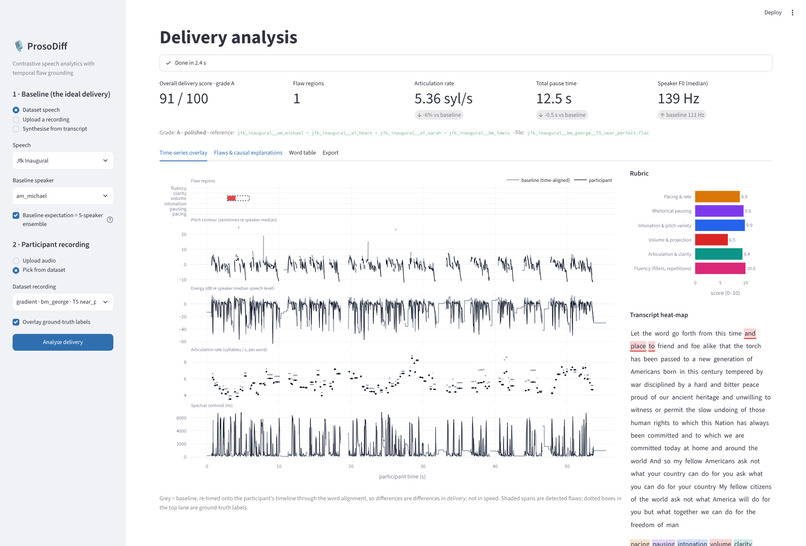Switch to the Export tab
Image resolution: width=806 pixels, height=546 pixels.
[331, 153]
